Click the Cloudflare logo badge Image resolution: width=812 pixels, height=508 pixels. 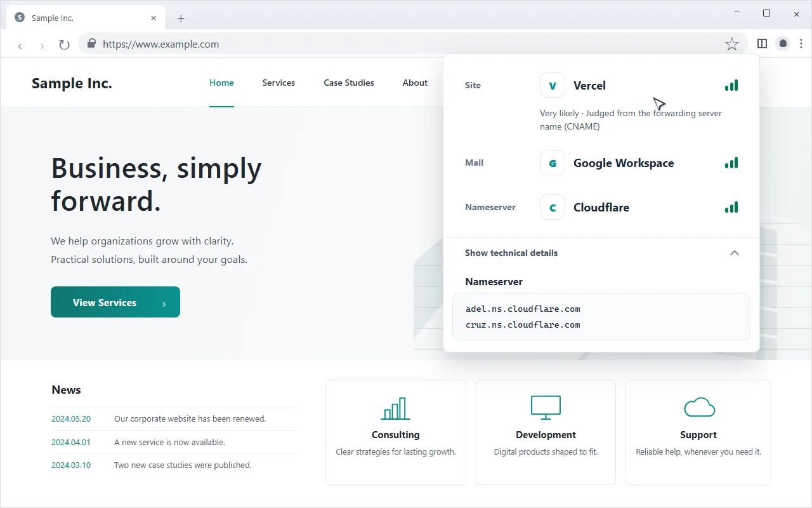click(x=553, y=207)
